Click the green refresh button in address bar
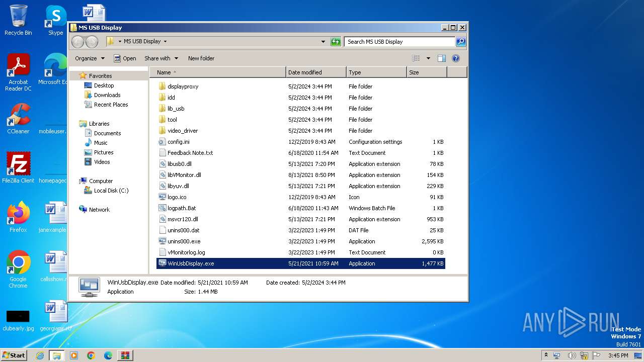 click(x=336, y=42)
